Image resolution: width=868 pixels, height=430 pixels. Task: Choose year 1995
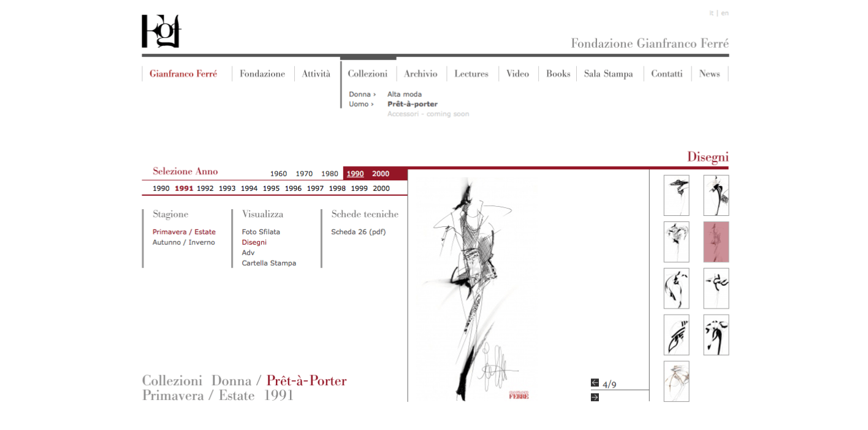[x=272, y=189]
